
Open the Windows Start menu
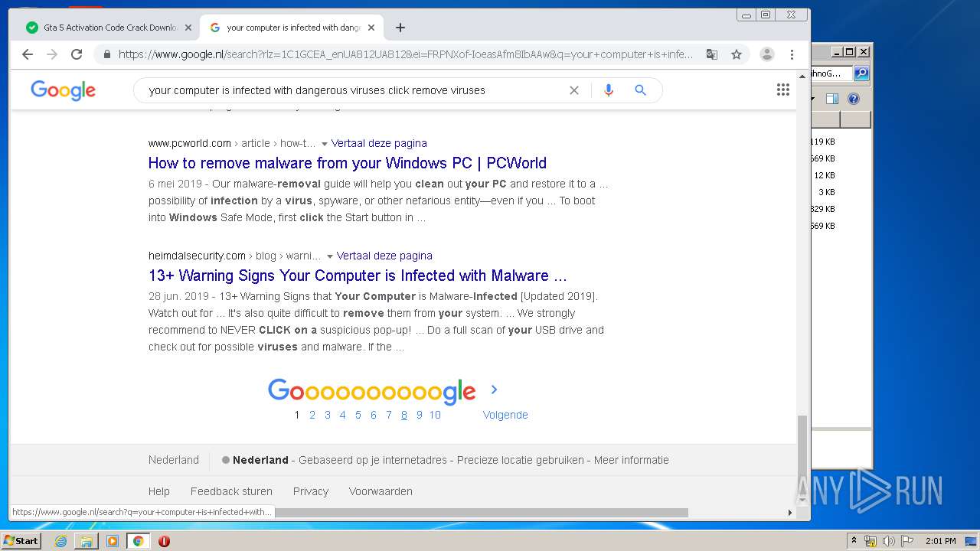pyautogui.click(x=21, y=540)
